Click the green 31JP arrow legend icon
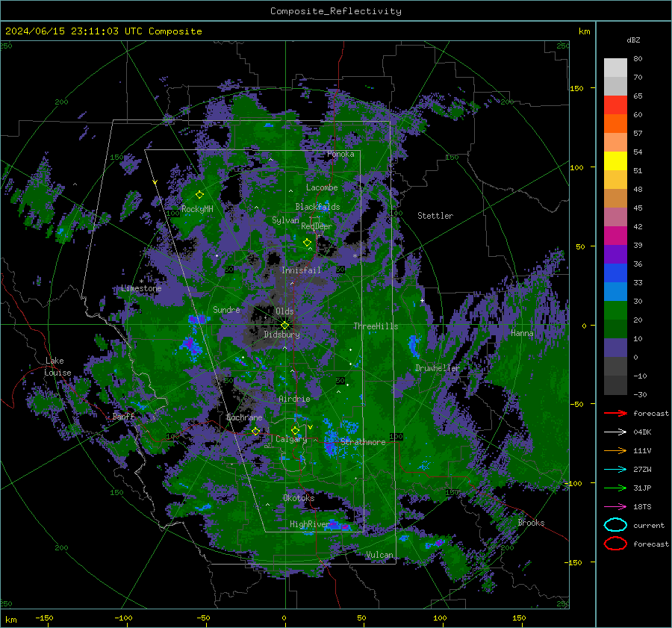This screenshot has width=672, height=628. 615,488
